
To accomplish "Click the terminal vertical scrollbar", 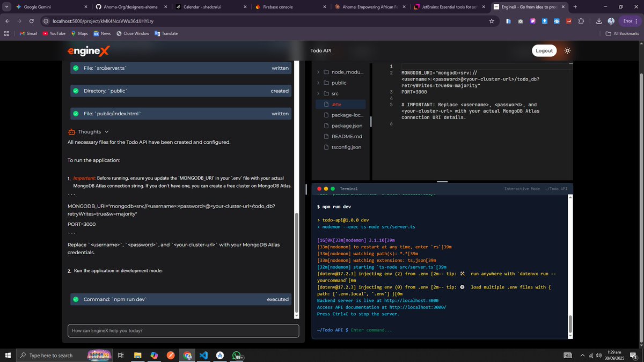I will (x=570, y=324).
